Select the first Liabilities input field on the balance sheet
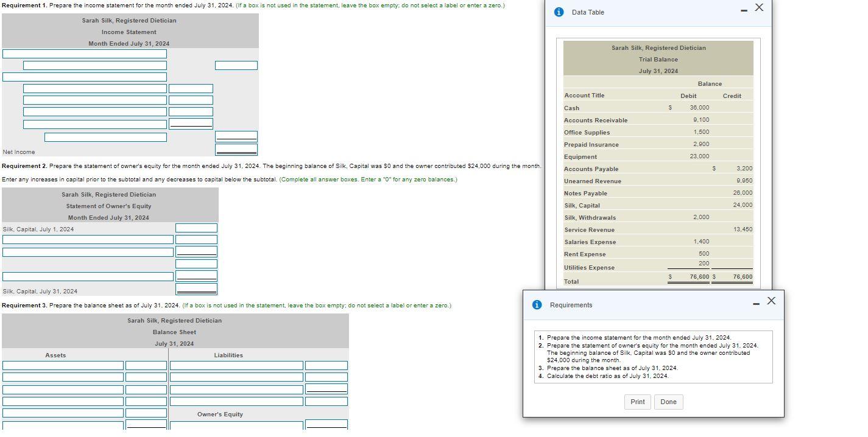 pos(236,365)
